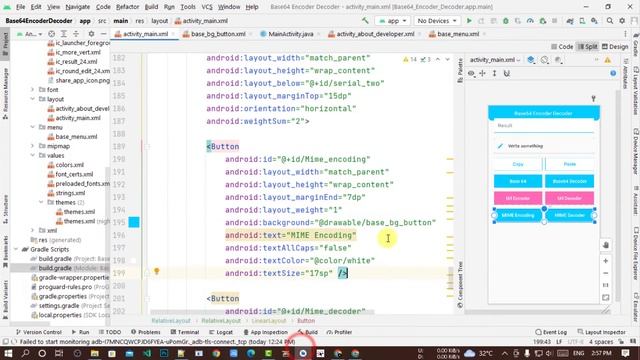
Task: Expand the font folder
Action: click(x=32, y=89)
